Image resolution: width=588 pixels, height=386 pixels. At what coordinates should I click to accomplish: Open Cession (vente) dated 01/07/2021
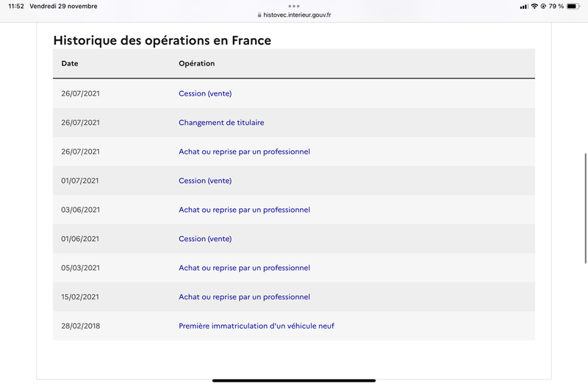pos(205,180)
